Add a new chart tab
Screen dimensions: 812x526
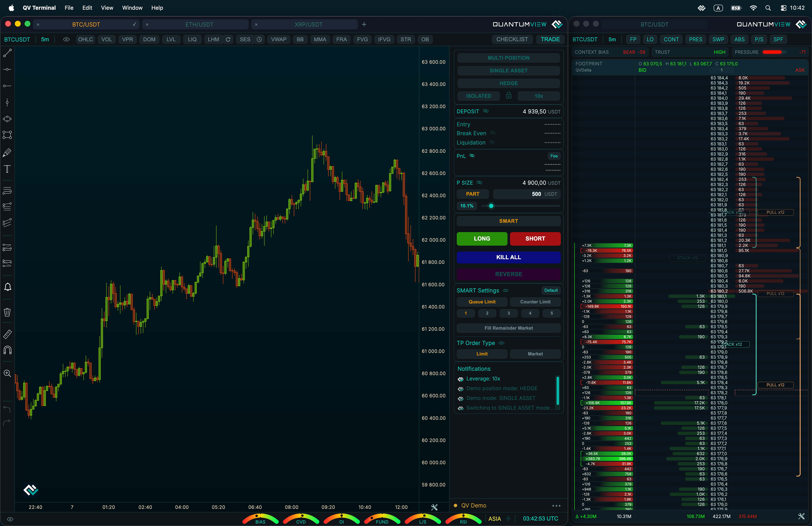point(364,25)
